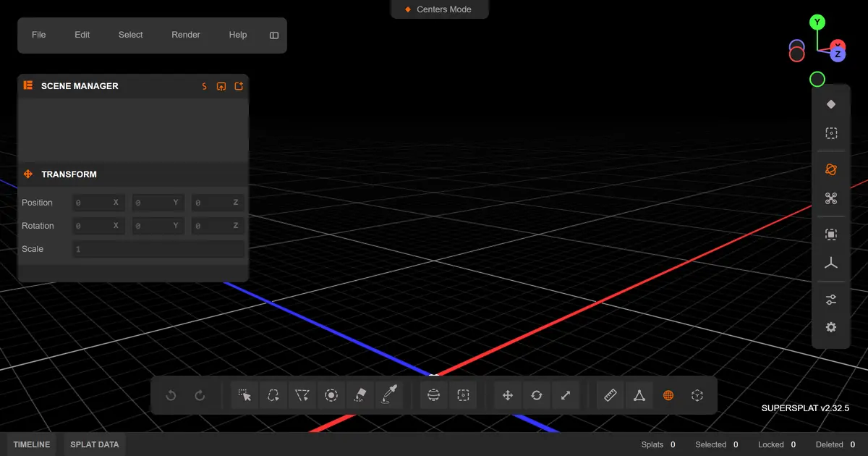Click the triangle-nodes icon in bottom toolbar
Image resolution: width=868 pixels, height=456 pixels.
[x=639, y=395]
